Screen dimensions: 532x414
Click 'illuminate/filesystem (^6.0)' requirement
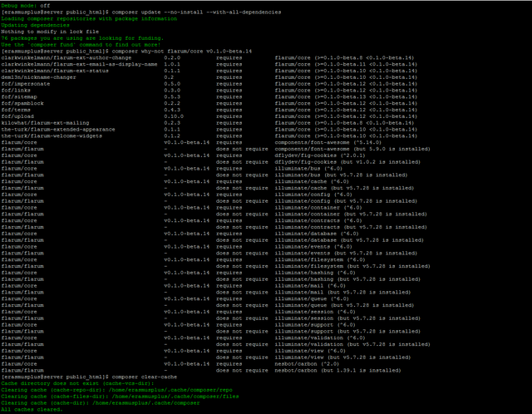click(x=320, y=259)
